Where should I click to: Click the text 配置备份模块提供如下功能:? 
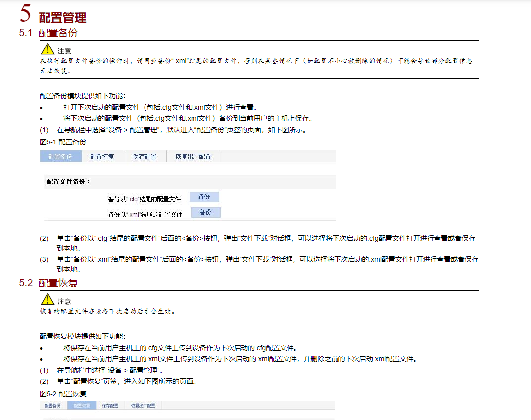83,96
